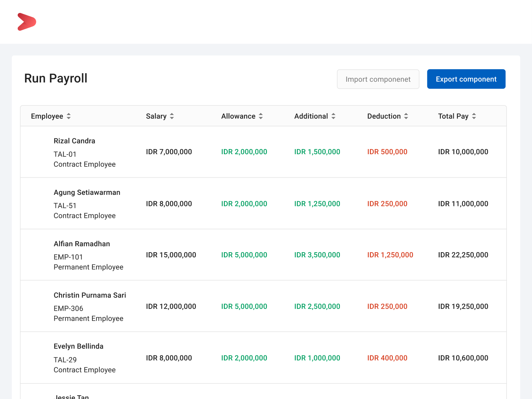This screenshot has height=399, width=532.
Task: Select employee name Alfian Ramadhan
Action: (x=82, y=244)
